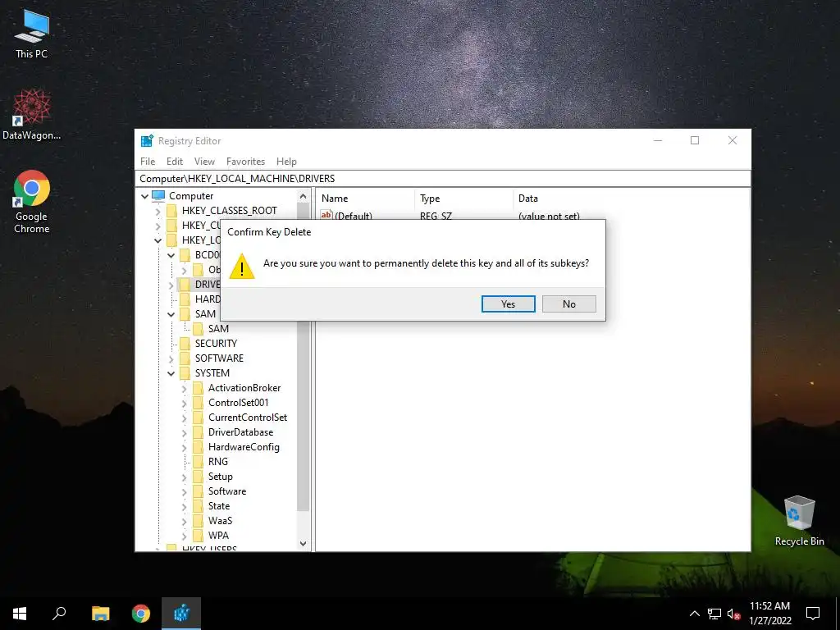This screenshot has width=840, height=630.
Task: Click the tree scrollbar down arrow
Action: pyautogui.click(x=304, y=543)
